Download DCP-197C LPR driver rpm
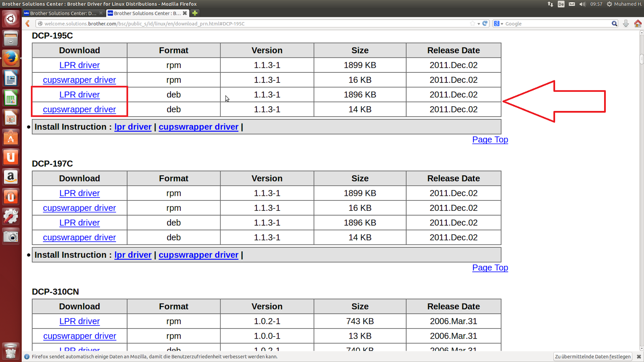Screen dimensions: 644x362 (x=80, y=193)
